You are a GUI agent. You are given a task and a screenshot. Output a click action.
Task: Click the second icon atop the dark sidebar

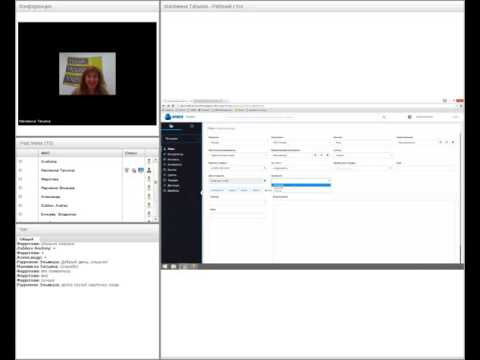[x=192, y=126]
